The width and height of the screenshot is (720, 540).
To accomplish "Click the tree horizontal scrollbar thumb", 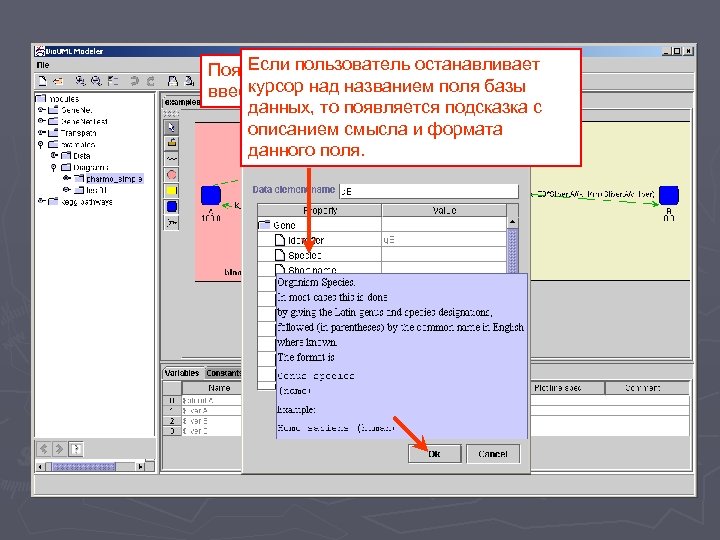I will pyautogui.click(x=84, y=467).
